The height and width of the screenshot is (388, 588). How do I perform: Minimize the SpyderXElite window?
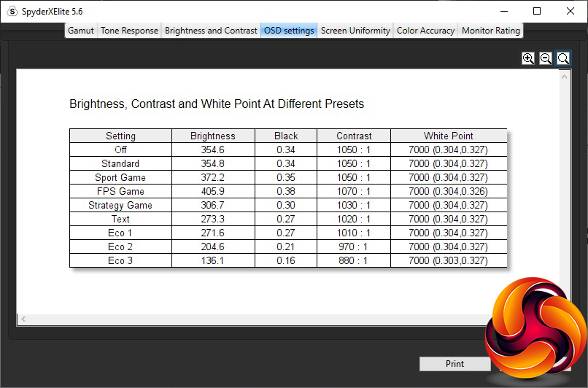tap(504, 11)
